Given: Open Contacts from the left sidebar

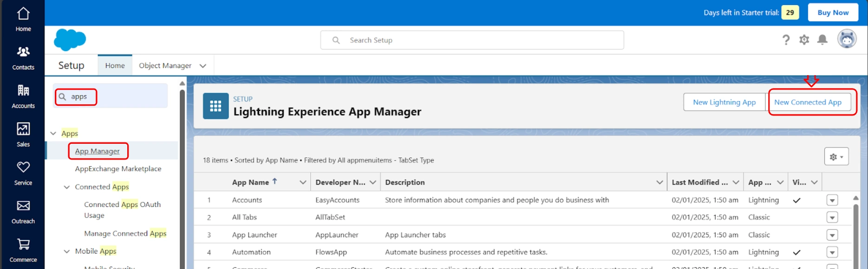Looking at the screenshot, I should pyautogui.click(x=23, y=58).
